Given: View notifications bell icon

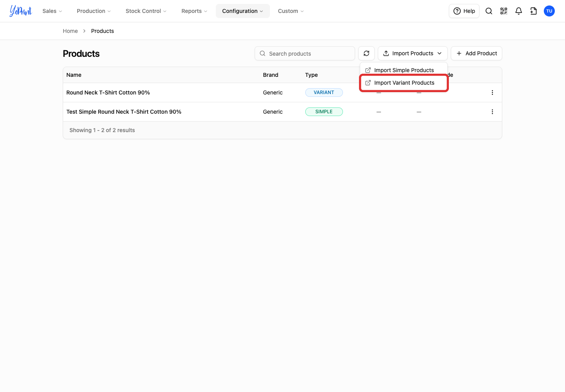Looking at the screenshot, I should pos(519,11).
